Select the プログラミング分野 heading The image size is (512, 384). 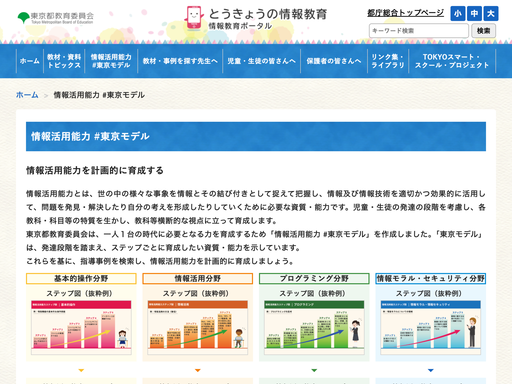point(314,278)
